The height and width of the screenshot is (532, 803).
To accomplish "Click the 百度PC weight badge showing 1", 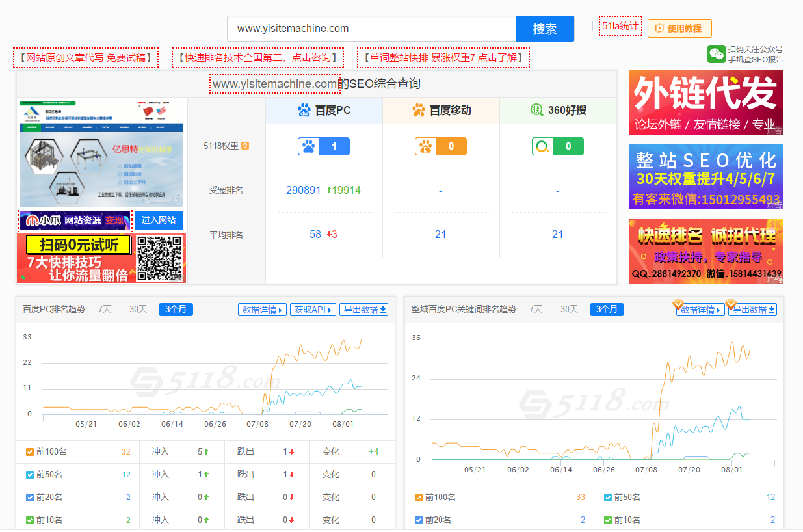I will (x=324, y=146).
